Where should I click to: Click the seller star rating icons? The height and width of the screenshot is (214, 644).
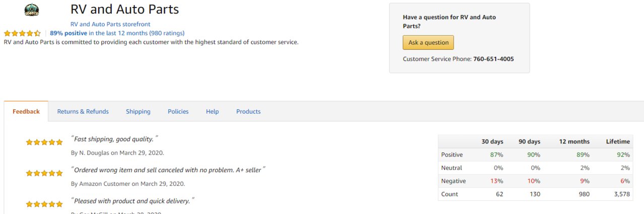[23, 33]
